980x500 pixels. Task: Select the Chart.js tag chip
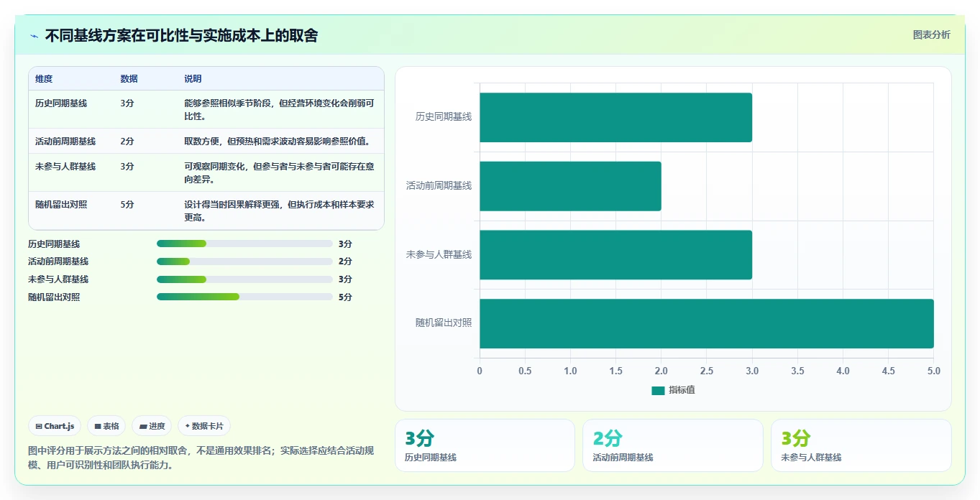click(55, 426)
